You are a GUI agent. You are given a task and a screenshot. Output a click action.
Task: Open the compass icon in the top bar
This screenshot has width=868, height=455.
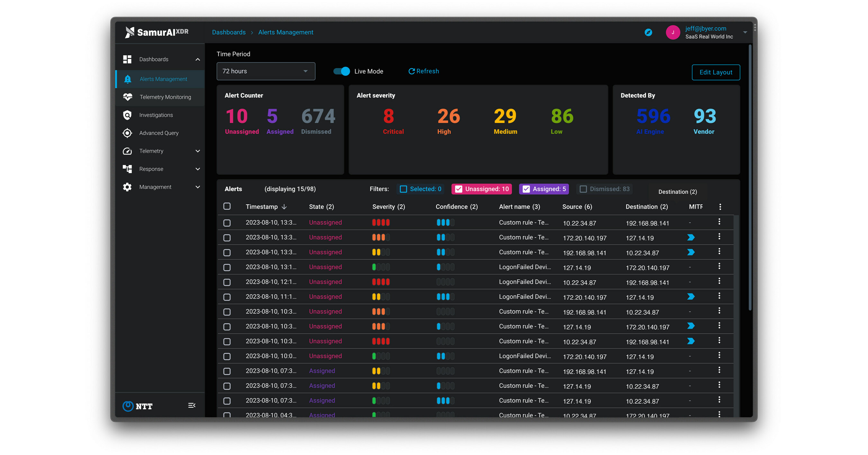click(x=648, y=32)
